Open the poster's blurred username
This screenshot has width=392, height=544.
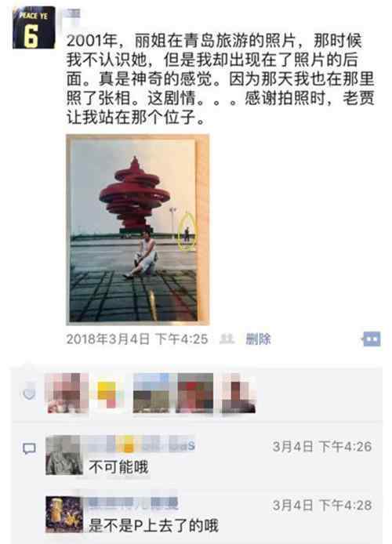72,14
